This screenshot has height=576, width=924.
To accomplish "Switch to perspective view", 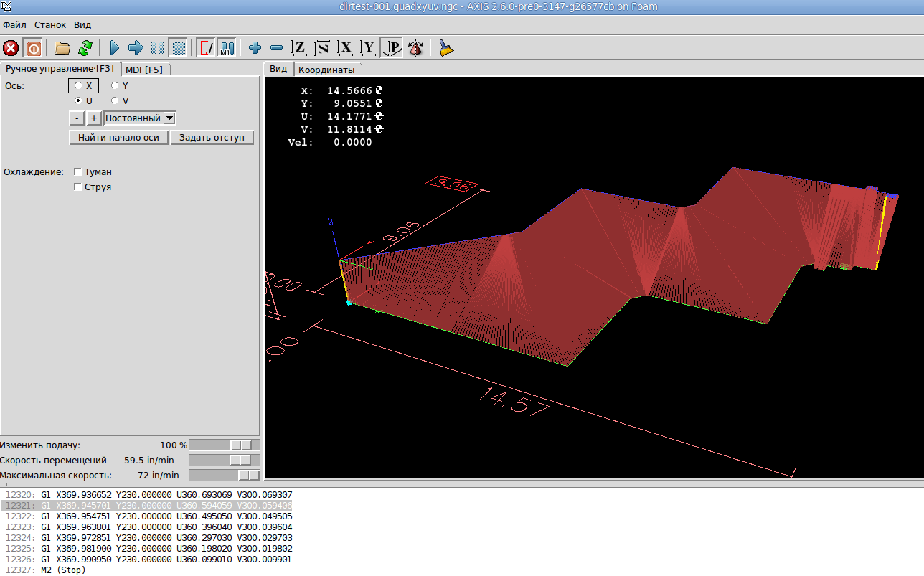I will tap(392, 48).
